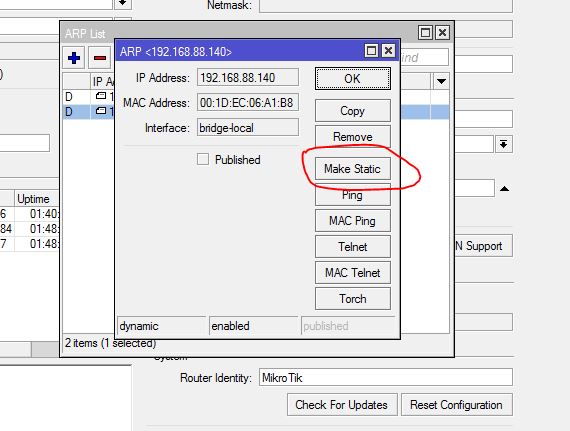
Task: Expand the dropdown arrow right of ARP dialog
Action: pyautogui.click(x=503, y=144)
